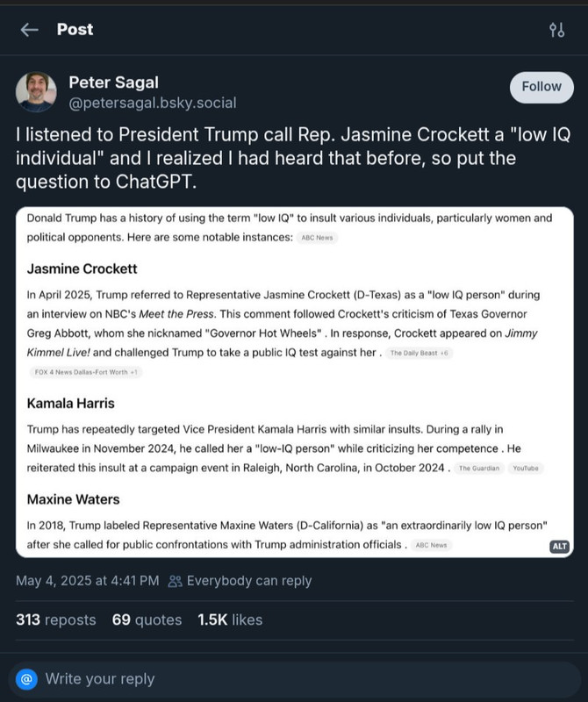
Task: Open the YouTube source chip
Action: (x=525, y=468)
